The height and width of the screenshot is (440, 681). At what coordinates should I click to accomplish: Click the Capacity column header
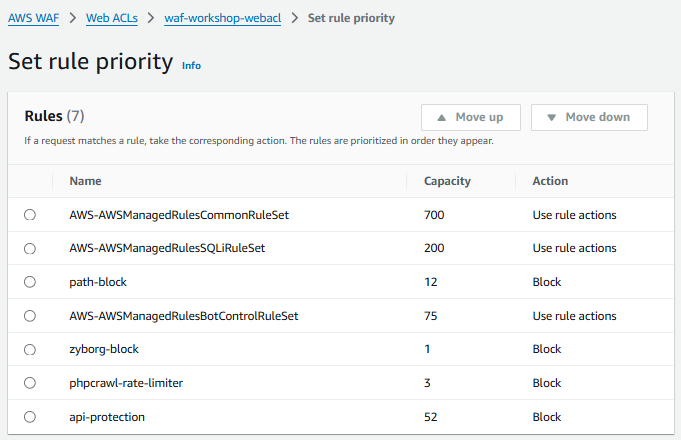pyautogui.click(x=447, y=181)
